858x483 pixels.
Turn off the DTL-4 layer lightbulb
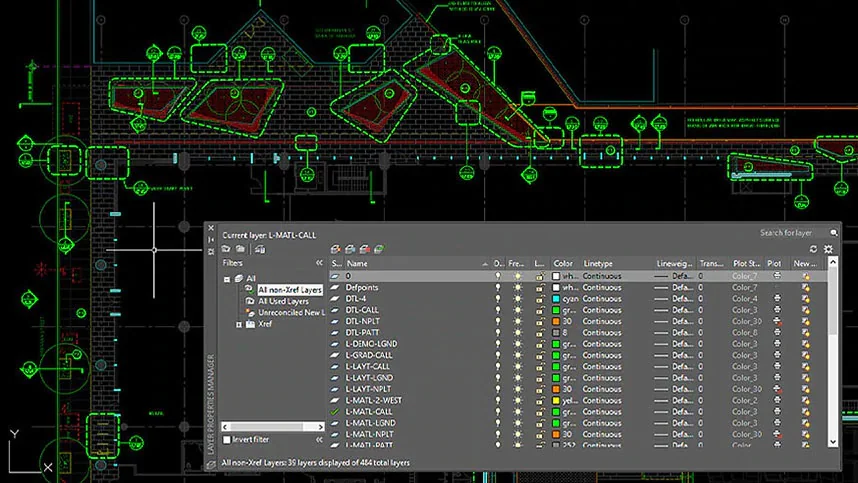pos(499,299)
